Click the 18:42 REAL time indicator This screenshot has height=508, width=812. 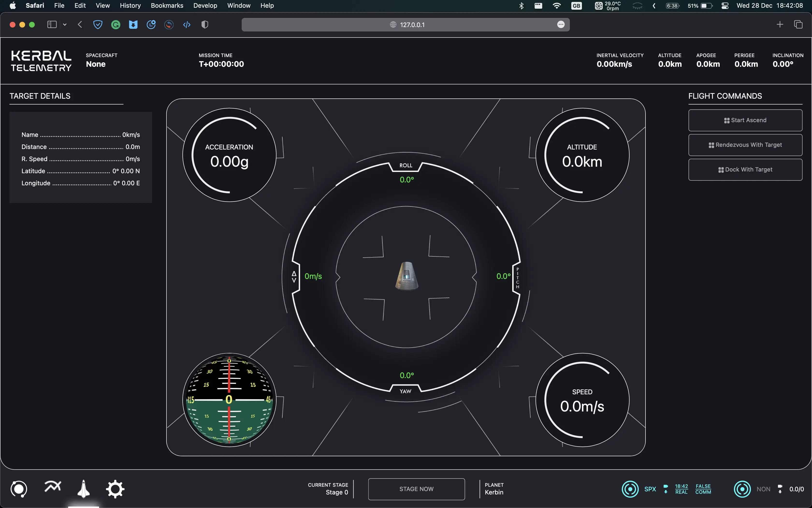tap(681, 489)
